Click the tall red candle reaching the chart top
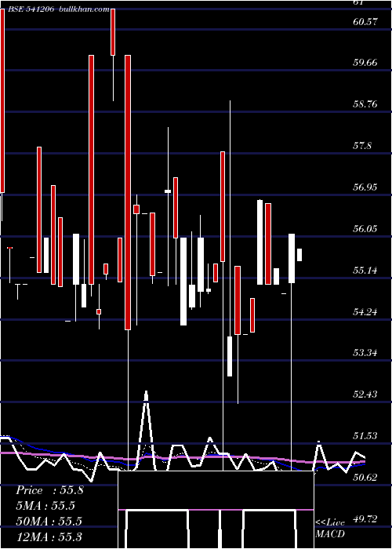 coord(2,101)
